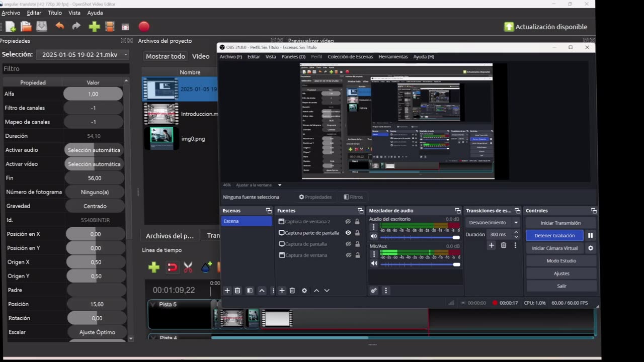This screenshot has width=644, height=362.
Task: Open the Desvanecimiento transition dropdown
Action: pyautogui.click(x=493, y=223)
